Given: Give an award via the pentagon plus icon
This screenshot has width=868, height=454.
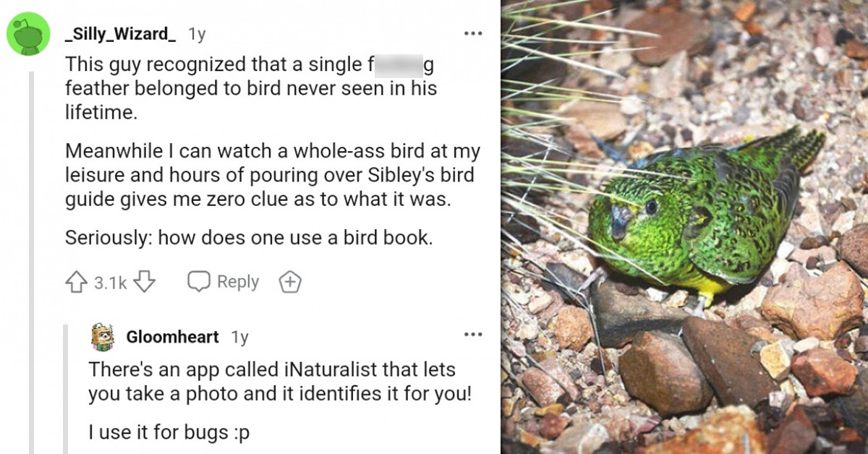Looking at the screenshot, I should tap(289, 281).
